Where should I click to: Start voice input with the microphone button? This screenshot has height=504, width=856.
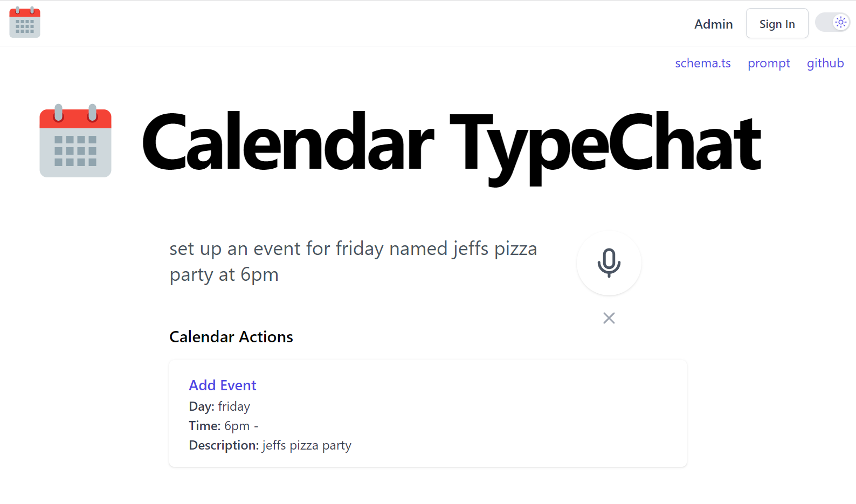[609, 263]
